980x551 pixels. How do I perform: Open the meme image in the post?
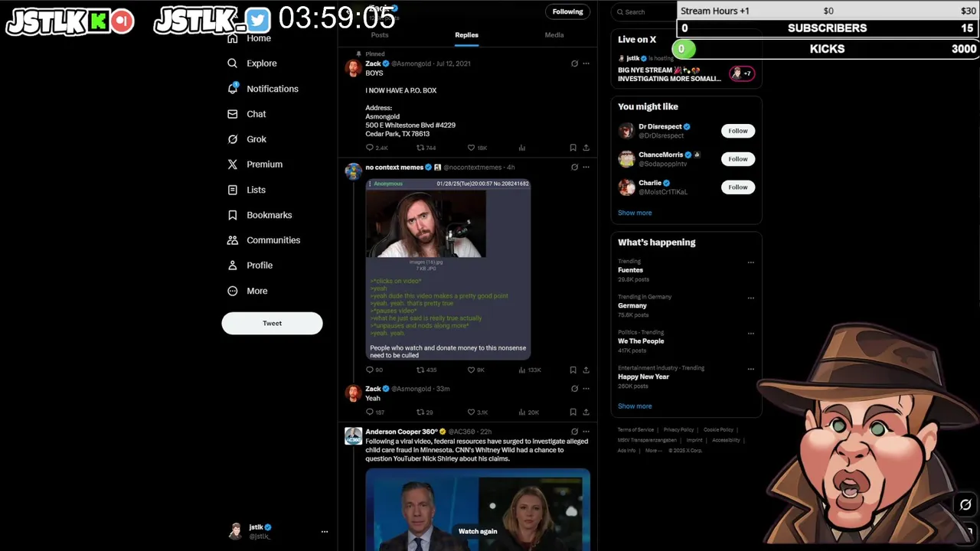click(448, 269)
